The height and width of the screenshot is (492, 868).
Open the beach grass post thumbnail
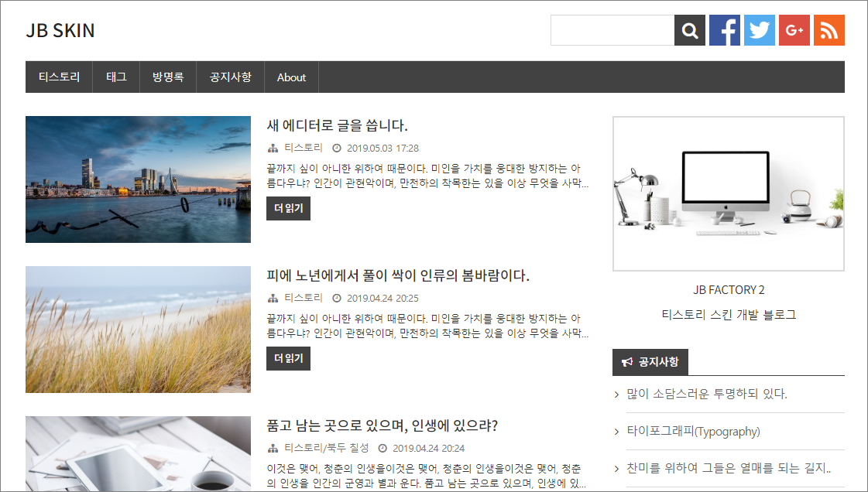(x=139, y=330)
